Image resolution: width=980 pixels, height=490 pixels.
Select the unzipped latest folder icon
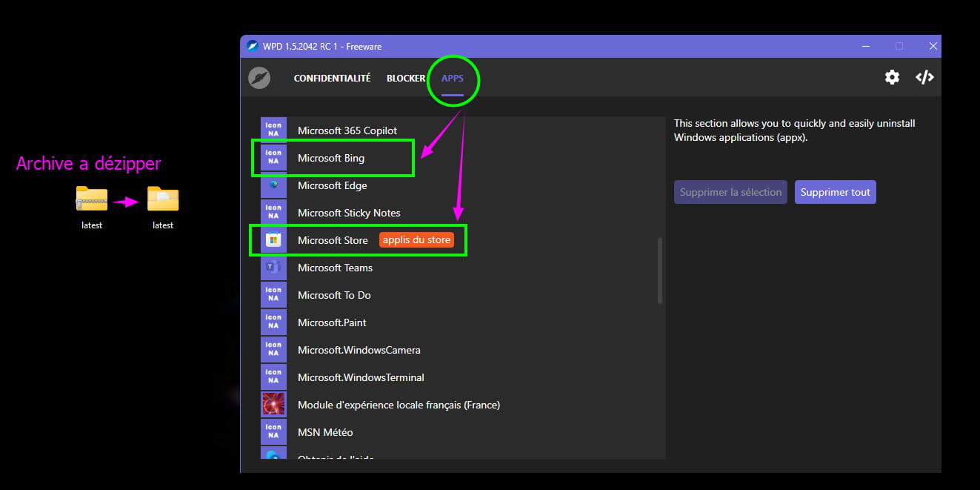point(163,199)
